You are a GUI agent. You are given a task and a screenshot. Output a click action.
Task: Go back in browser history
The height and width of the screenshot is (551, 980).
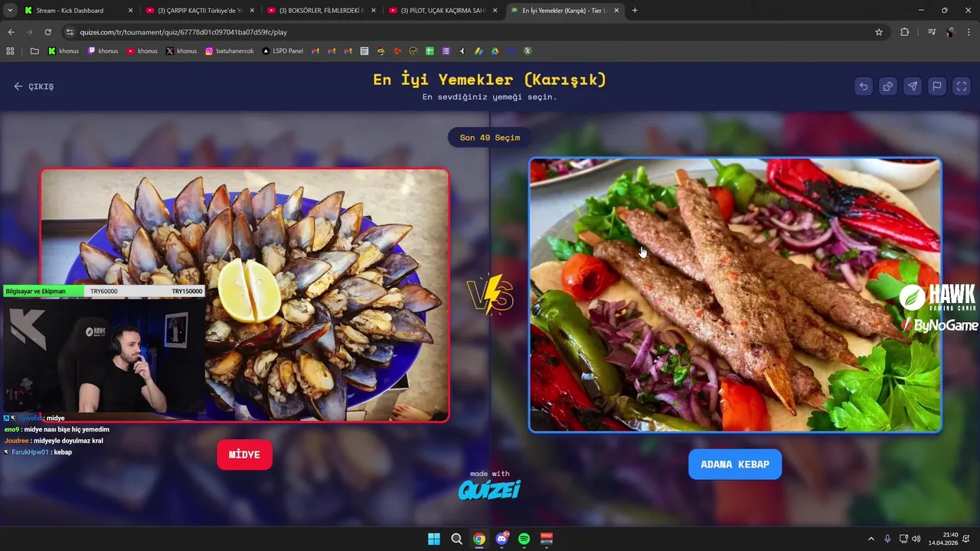[x=11, y=32]
